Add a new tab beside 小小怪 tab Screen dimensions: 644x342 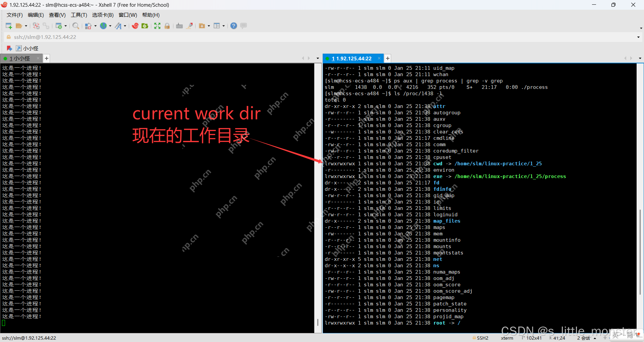point(47,58)
